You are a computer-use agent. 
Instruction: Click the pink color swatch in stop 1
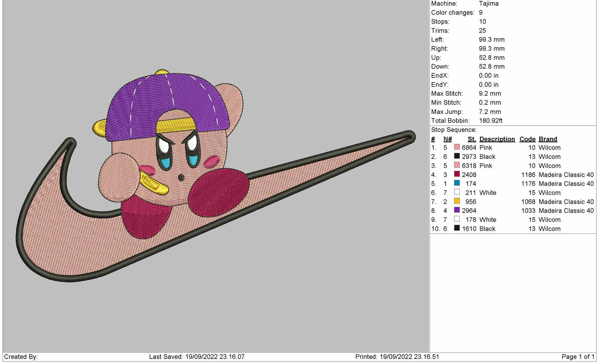457,147
